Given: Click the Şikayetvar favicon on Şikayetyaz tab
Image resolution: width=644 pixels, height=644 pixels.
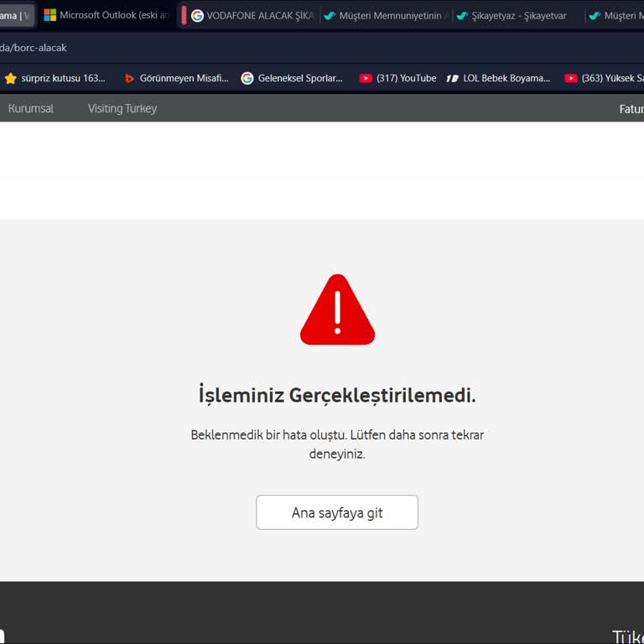Looking at the screenshot, I should click(x=463, y=16).
